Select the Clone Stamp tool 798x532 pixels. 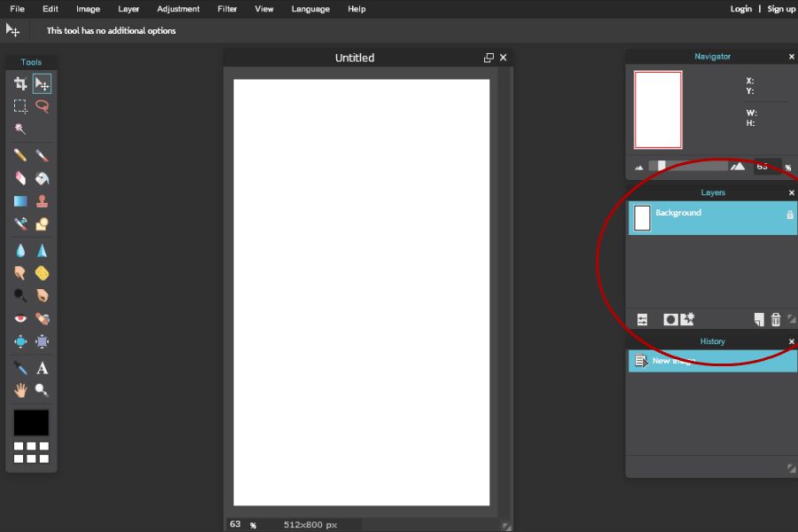pyautogui.click(x=43, y=201)
